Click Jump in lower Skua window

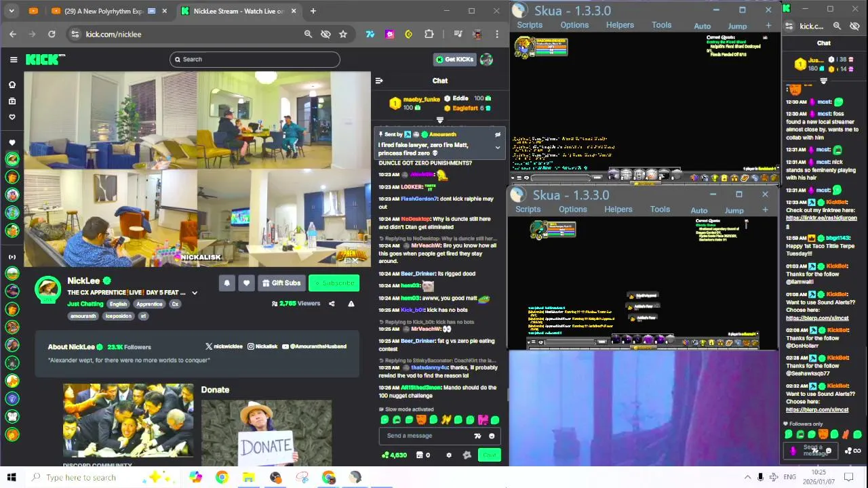[734, 211]
